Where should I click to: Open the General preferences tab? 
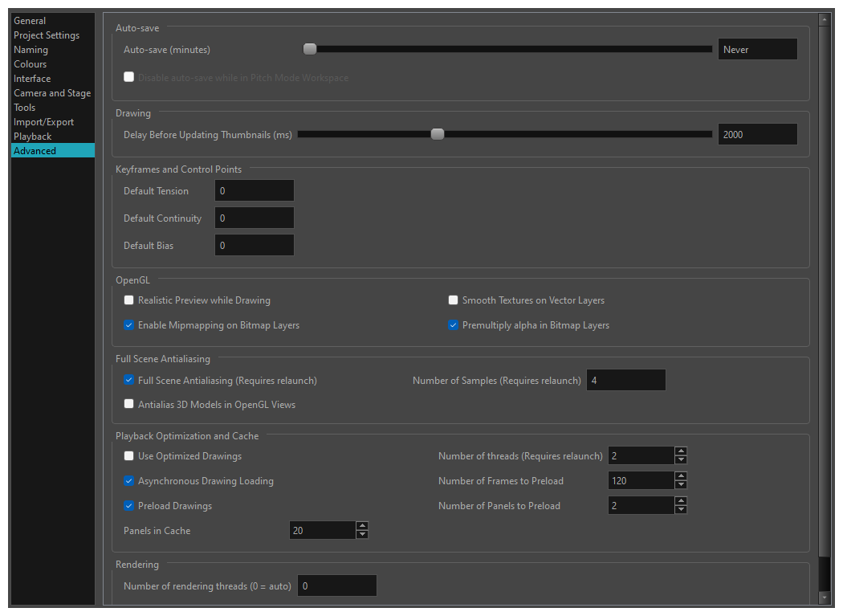[x=30, y=21]
